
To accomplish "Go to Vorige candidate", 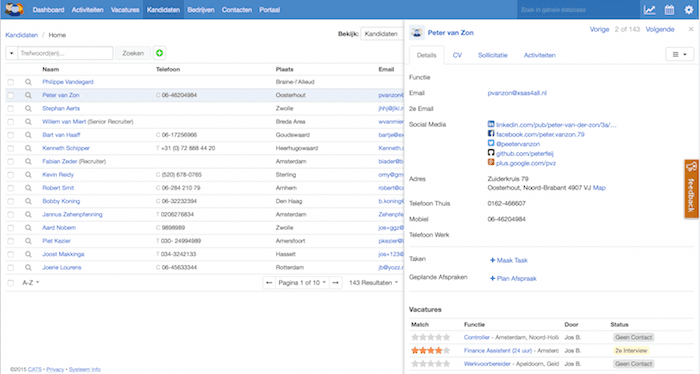I will coord(600,29).
